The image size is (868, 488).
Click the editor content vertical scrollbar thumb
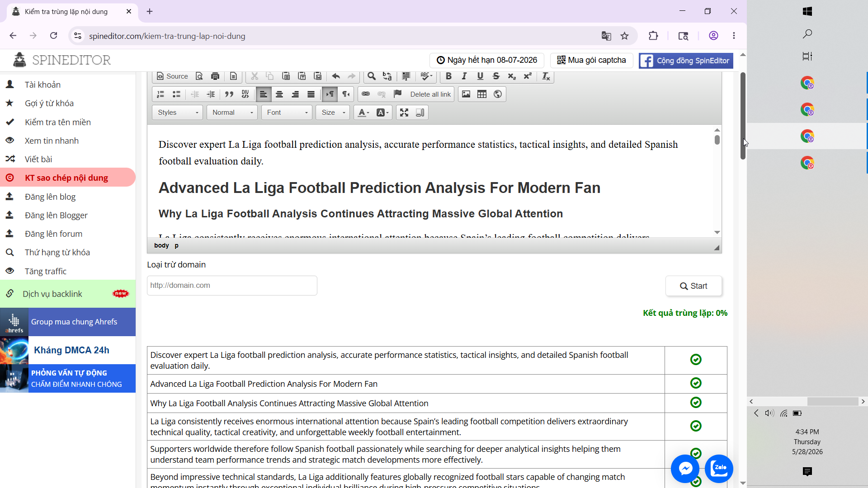click(717, 140)
